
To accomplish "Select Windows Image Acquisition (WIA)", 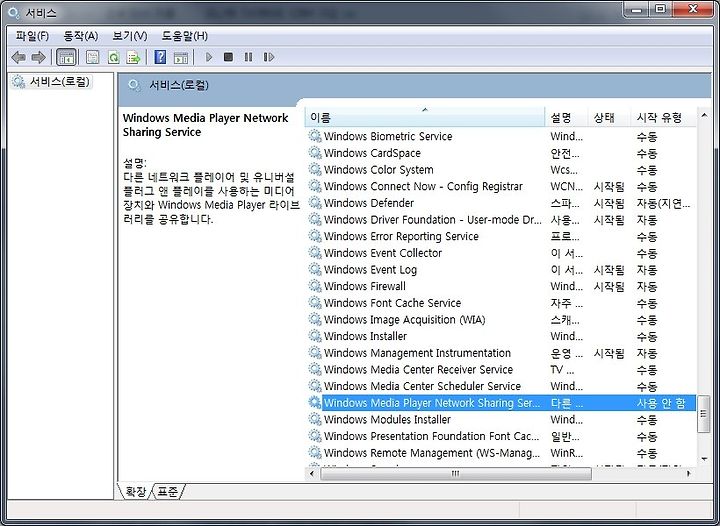I will point(501,319).
